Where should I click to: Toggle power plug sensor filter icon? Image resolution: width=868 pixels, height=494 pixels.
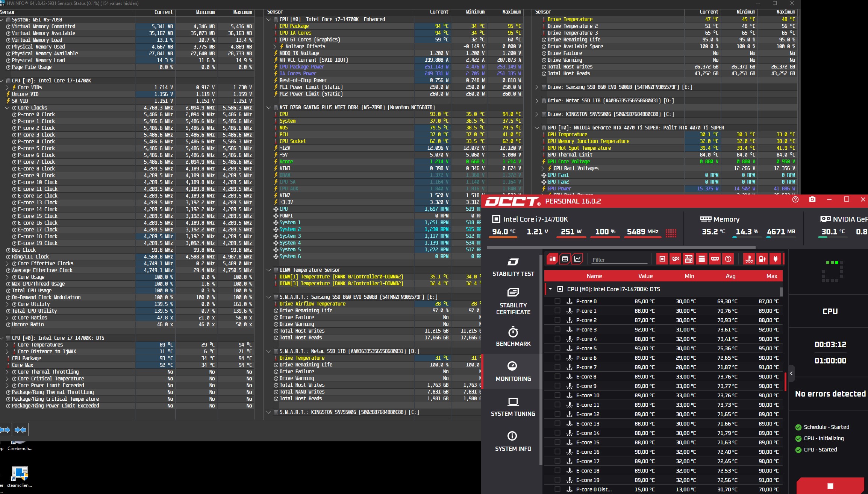pyautogui.click(x=775, y=259)
